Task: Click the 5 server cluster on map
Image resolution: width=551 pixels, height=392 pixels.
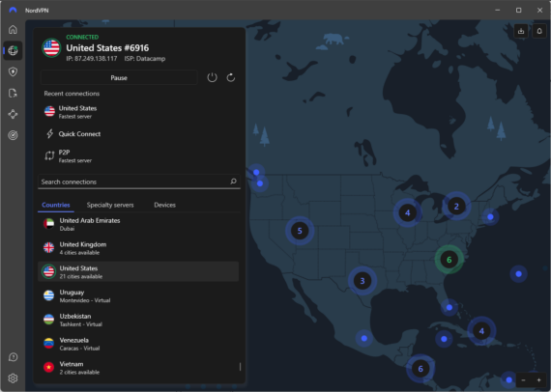Action: [300, 231]
